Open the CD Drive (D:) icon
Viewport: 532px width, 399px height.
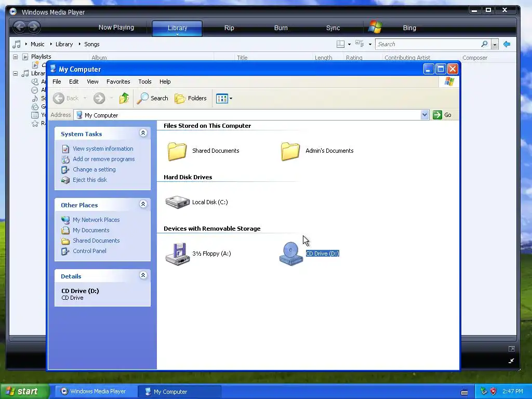coord(291,254)
